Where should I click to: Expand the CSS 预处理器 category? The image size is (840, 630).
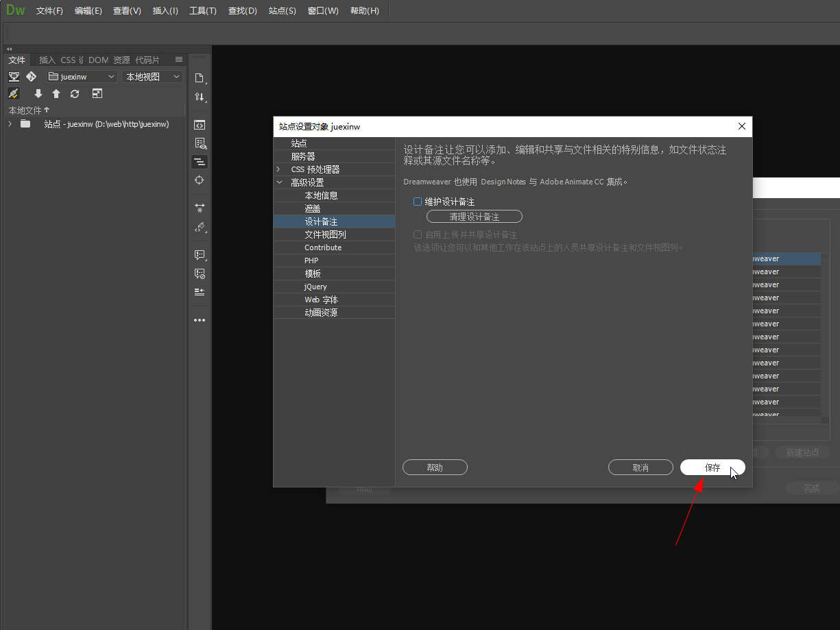pyautogui.click(x=278, y=169)
